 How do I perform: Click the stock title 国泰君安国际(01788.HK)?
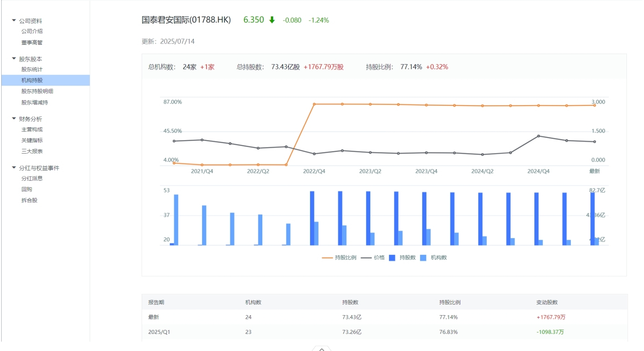tap(186, 20)
